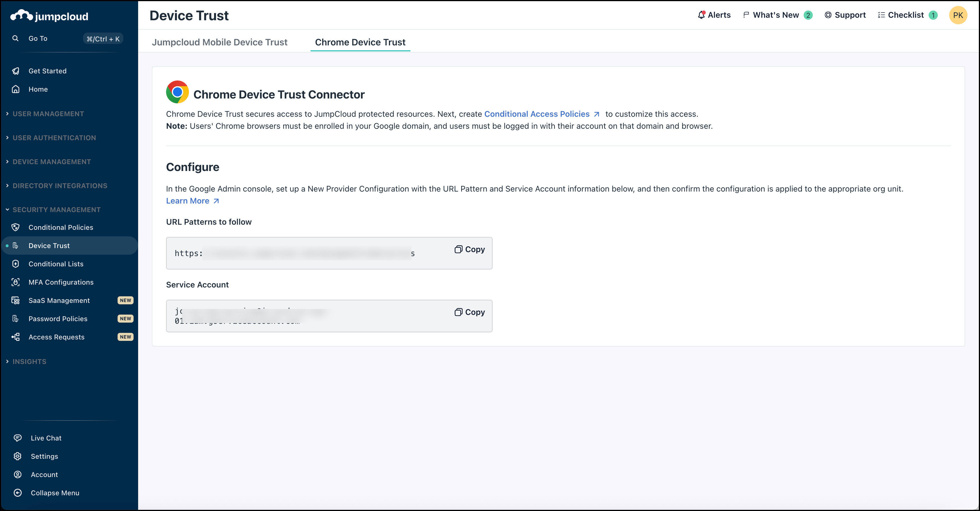
Task: Open the Conditional Access Policies link
Action: point(542,114)
